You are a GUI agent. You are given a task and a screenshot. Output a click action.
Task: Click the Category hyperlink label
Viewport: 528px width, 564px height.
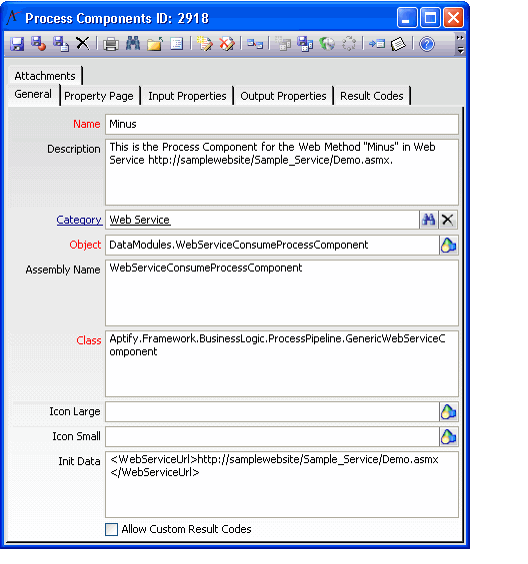pyautogui.click(x=79, y=220)
